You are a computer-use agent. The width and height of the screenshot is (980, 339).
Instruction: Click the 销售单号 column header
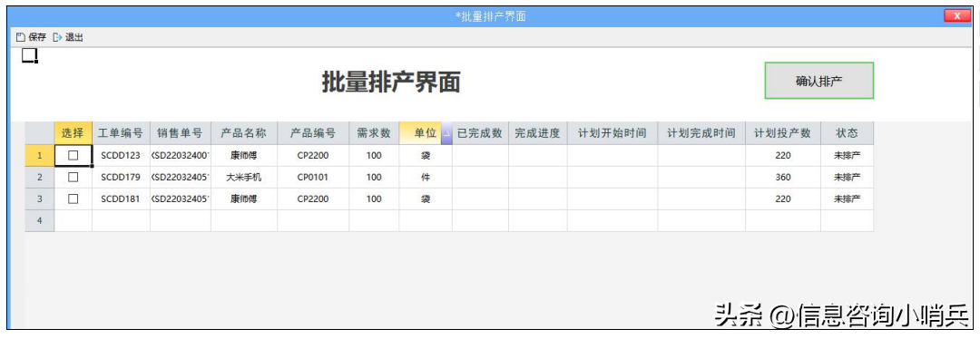pos(180,133)
